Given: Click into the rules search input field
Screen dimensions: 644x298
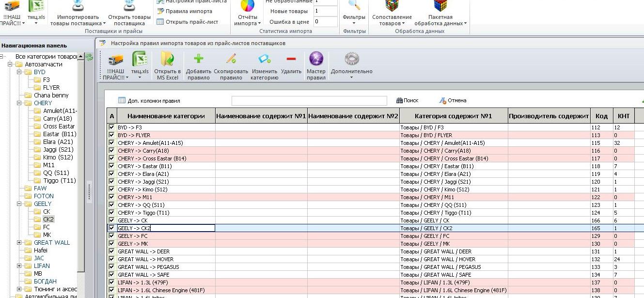Looking at the screenshot, I should point(309,100).
